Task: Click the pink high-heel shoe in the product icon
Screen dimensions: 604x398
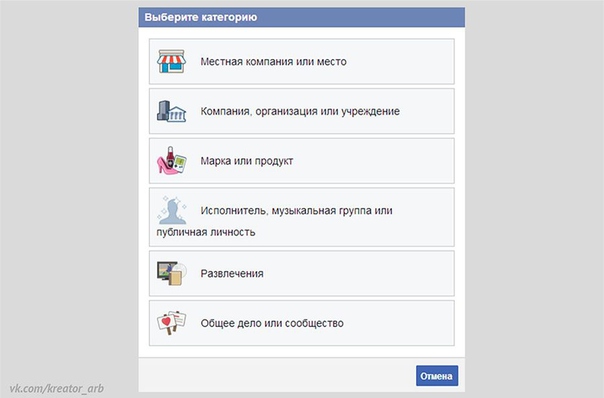Action: [166, 167]
